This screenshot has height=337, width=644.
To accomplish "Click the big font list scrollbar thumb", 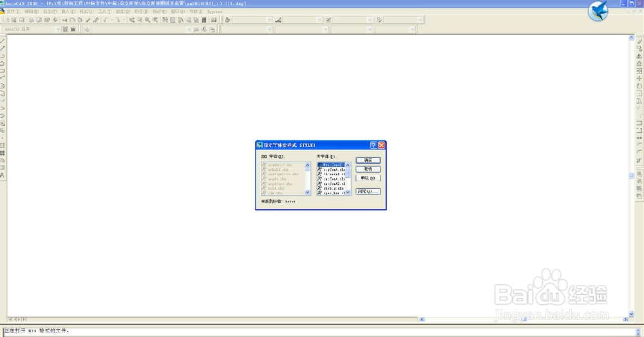I will (x=348, y=173).
